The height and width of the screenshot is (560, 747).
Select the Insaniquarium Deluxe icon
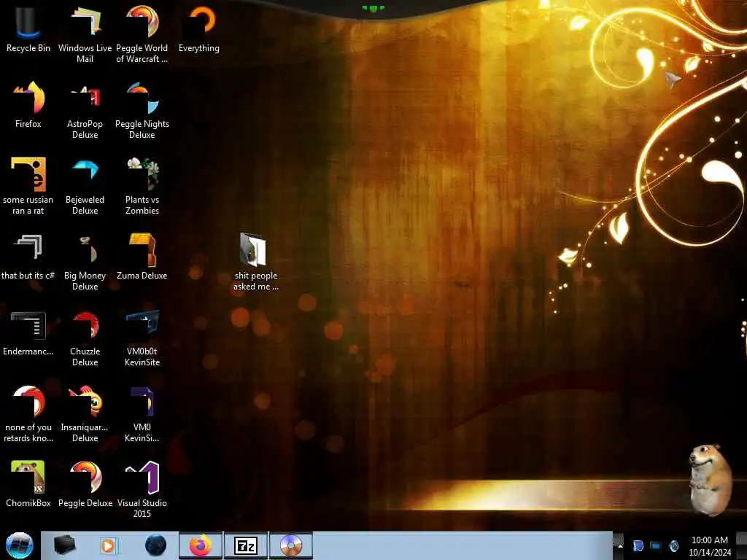(x=85, y=414)
